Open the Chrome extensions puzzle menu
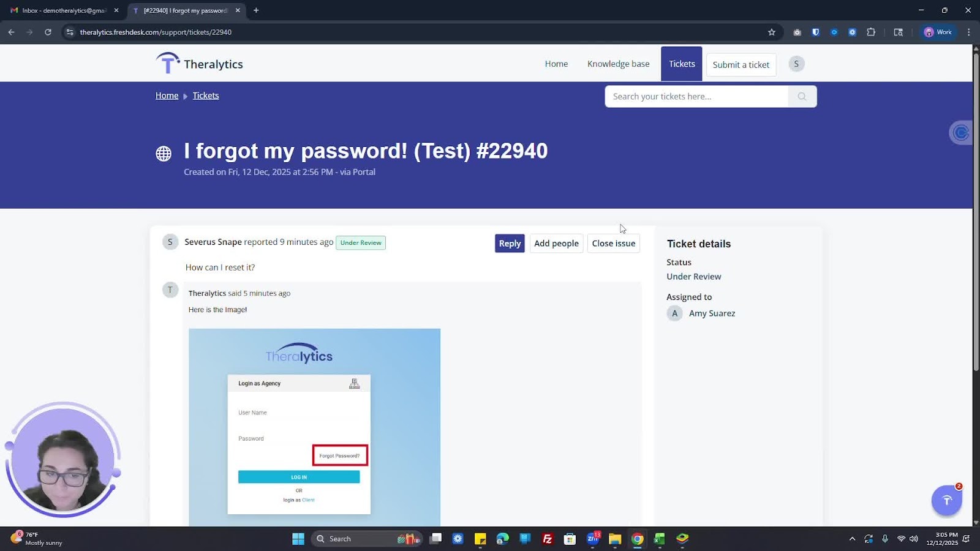This screenshot has height=551, width=980. pyautogui.click(x=871, y=32)
